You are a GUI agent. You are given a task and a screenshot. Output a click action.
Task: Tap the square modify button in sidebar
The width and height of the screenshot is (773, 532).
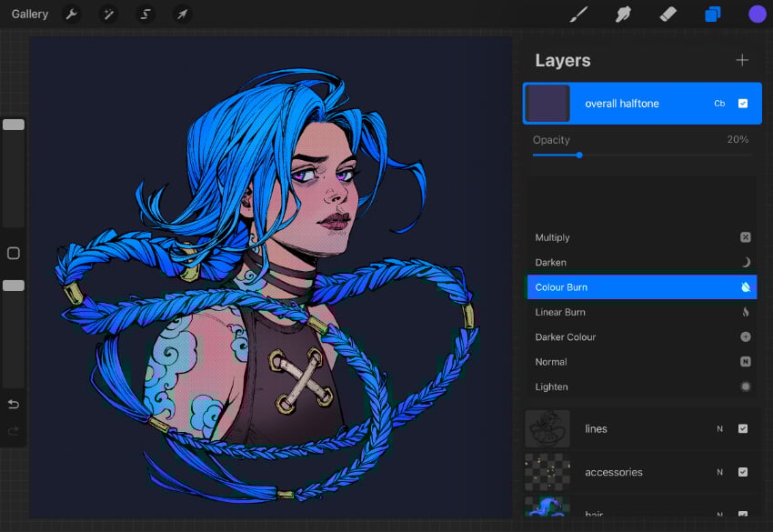14,254
